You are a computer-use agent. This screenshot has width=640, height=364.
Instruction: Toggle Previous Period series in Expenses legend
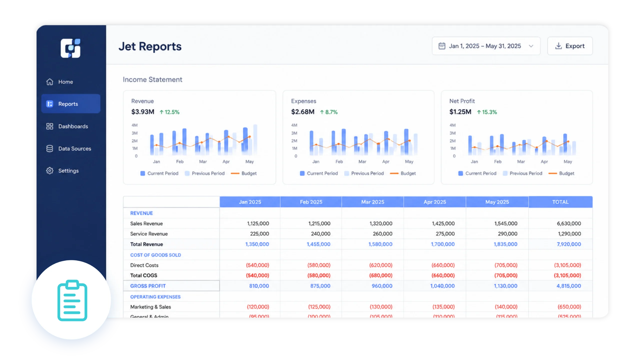pos(364,173)
